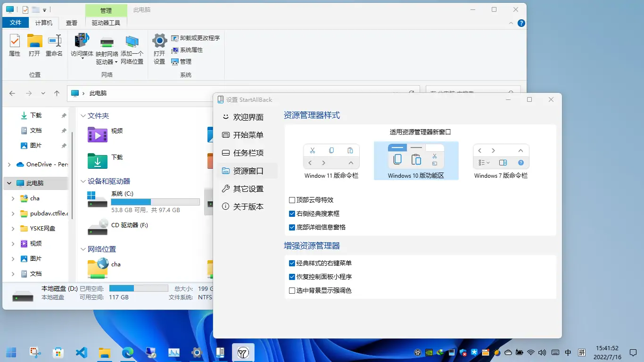This screenshot has width=644, height=362.
Task: Click the 此电脑 address bar
Action: tap(236, 93)
